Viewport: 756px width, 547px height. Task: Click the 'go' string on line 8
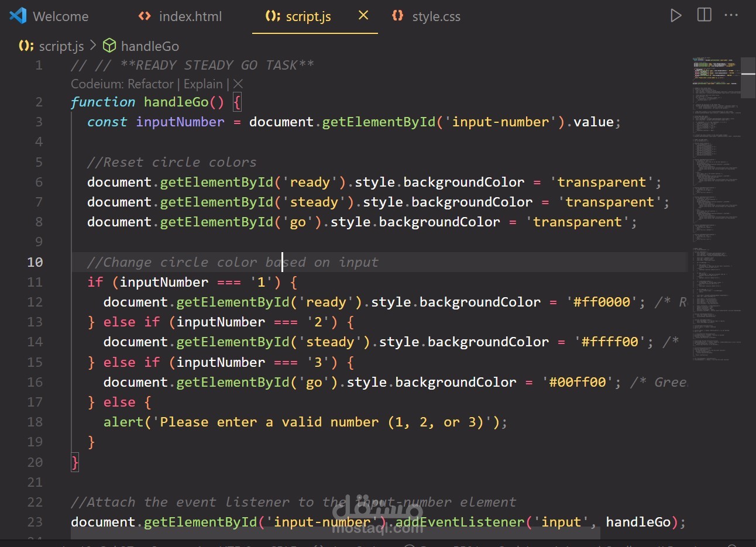[298, 222]
